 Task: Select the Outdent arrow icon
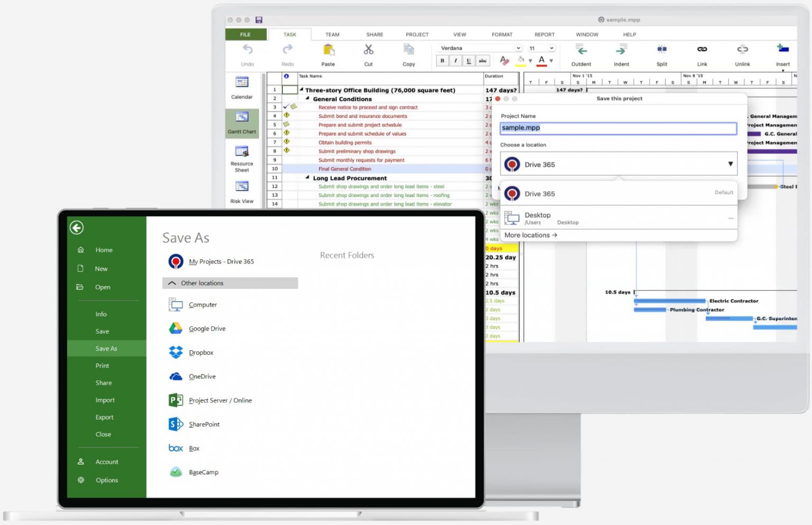point(581,50)
